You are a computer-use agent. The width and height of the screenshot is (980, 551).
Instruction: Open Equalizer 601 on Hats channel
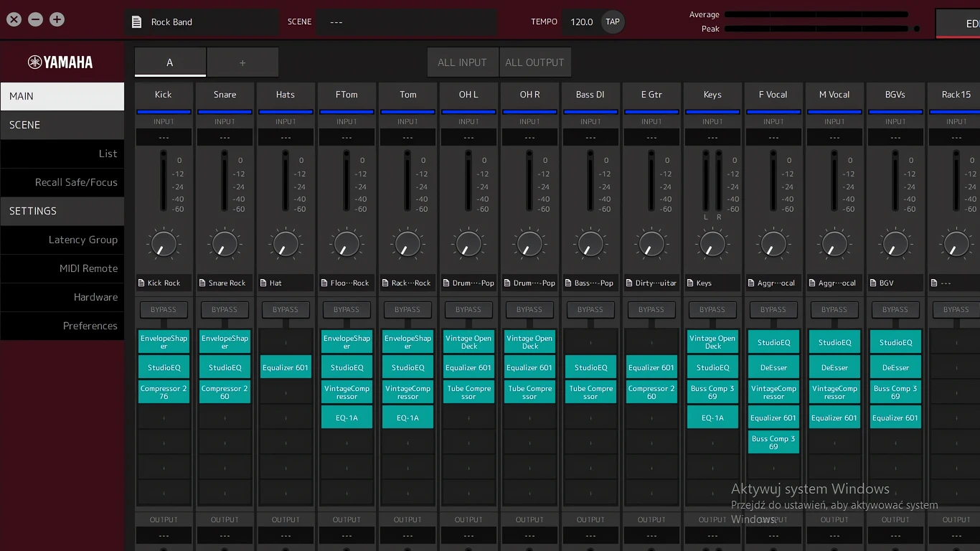click(286, 367)
